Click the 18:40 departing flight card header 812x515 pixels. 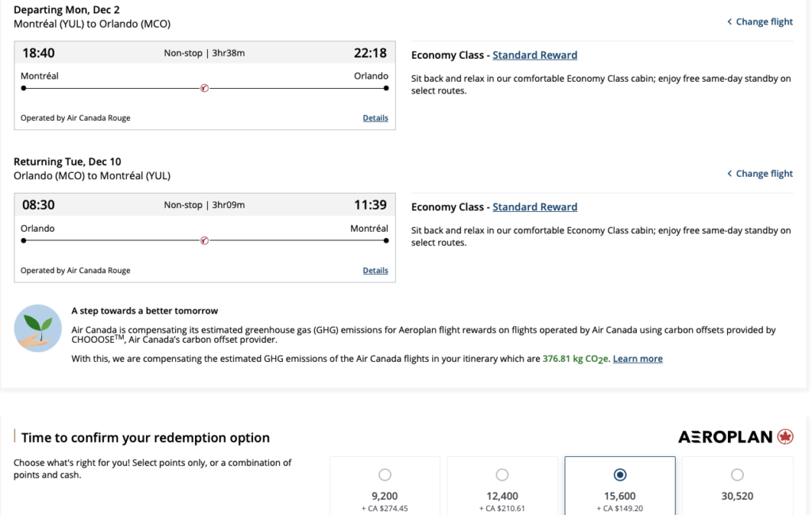[x=205, y=53]
